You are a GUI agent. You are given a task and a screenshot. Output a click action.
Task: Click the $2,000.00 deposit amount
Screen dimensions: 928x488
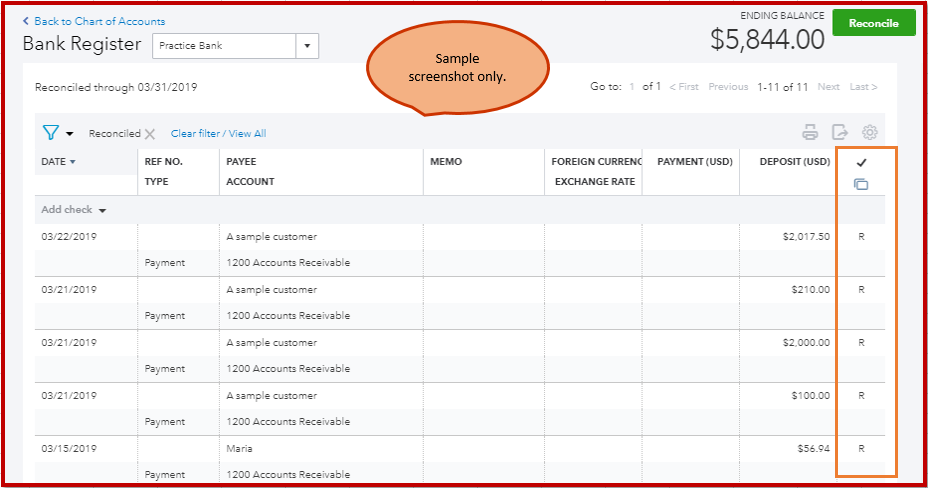point(806,342)
